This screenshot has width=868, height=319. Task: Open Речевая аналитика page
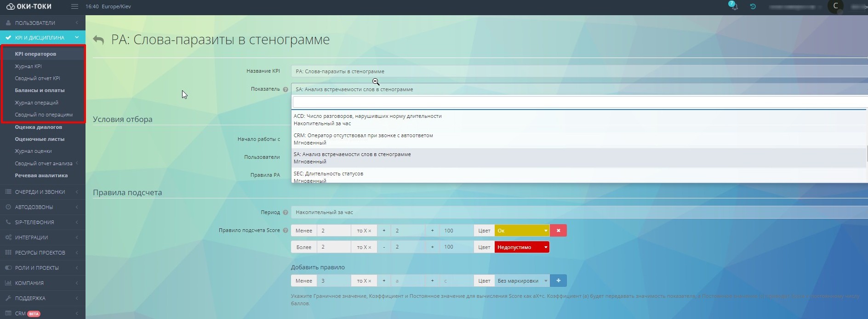(41, 175)
